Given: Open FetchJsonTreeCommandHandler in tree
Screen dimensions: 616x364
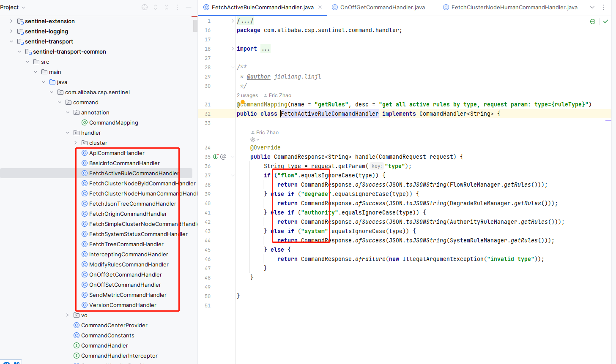Looking at the screenshot, I should coord(133,204).
